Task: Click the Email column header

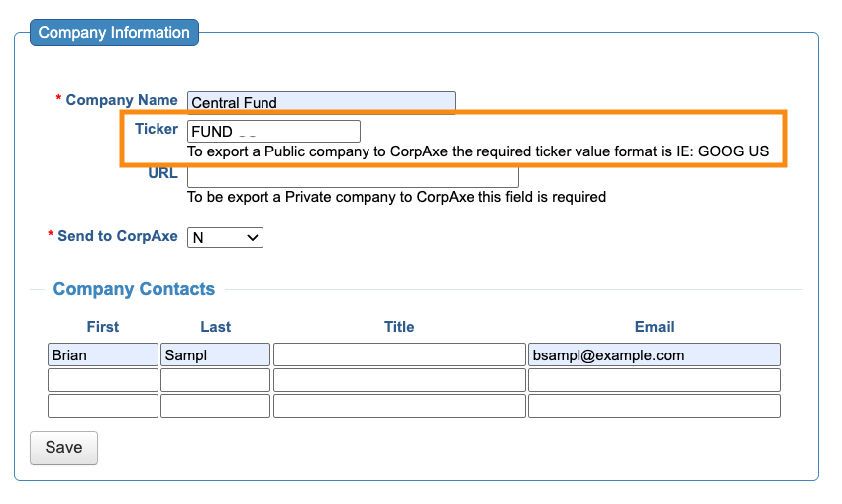Action: coord(654,327)
